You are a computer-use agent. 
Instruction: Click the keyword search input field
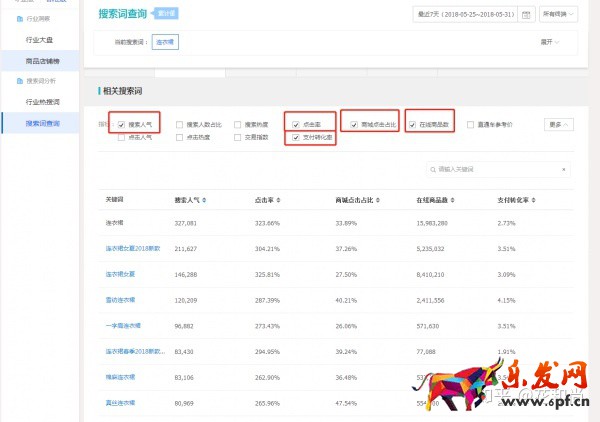498,170
